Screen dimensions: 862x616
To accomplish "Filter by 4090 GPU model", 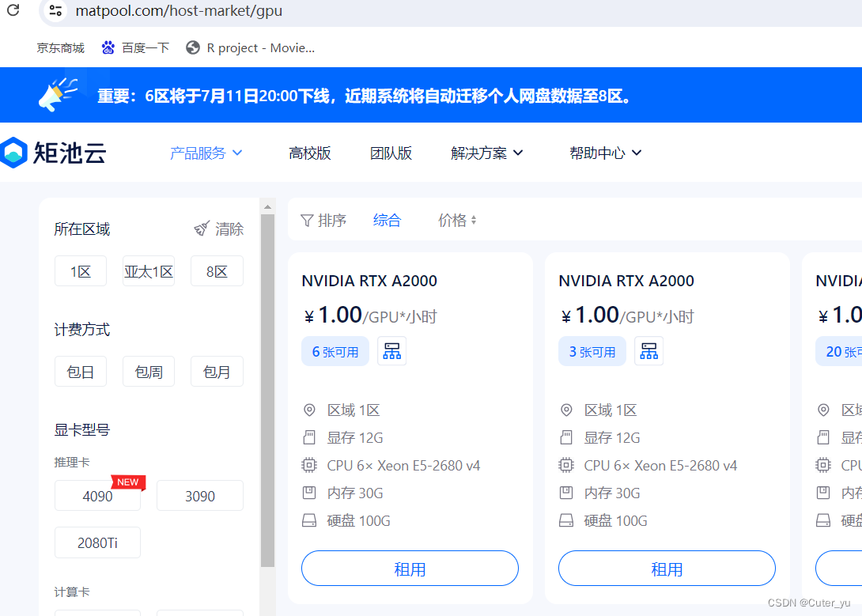I will pyautogui.click(x=97, y=496).
